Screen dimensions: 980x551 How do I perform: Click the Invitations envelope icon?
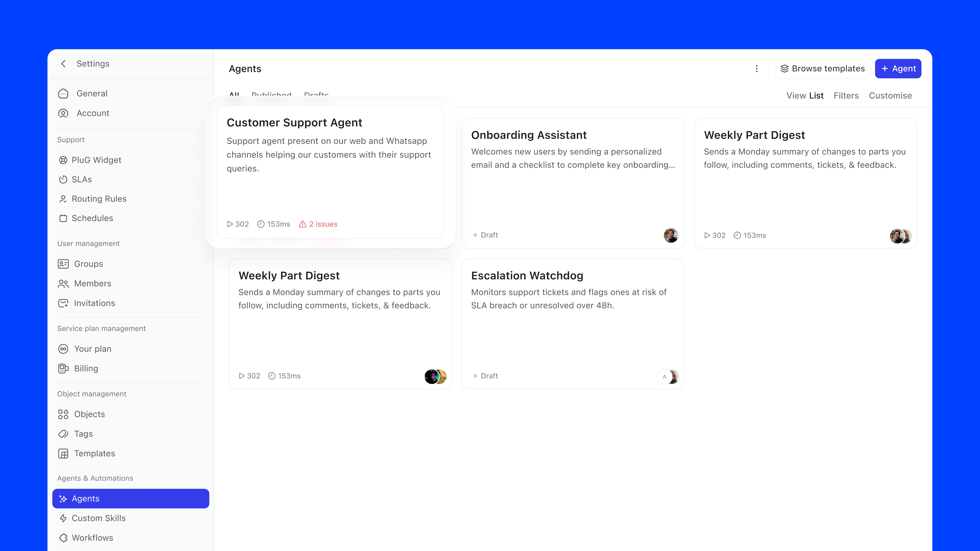pyautogui.click(x=63, y=303)
